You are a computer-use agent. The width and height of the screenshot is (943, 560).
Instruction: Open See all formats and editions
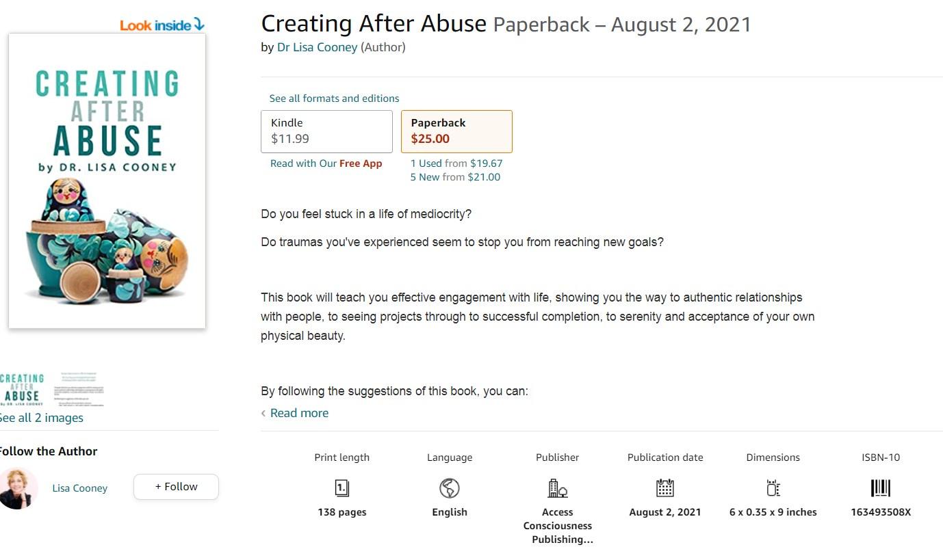(x=334, y=98)
